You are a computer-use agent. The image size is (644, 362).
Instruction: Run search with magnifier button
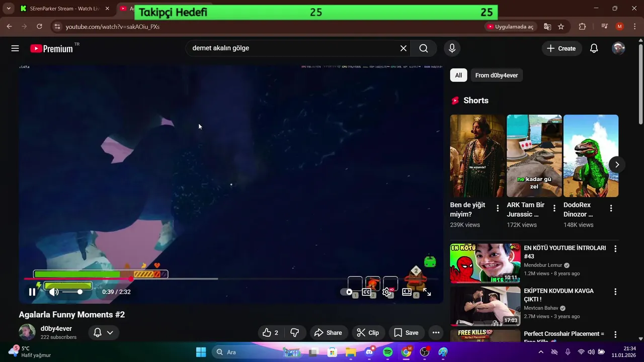click(x=424, y=48)
